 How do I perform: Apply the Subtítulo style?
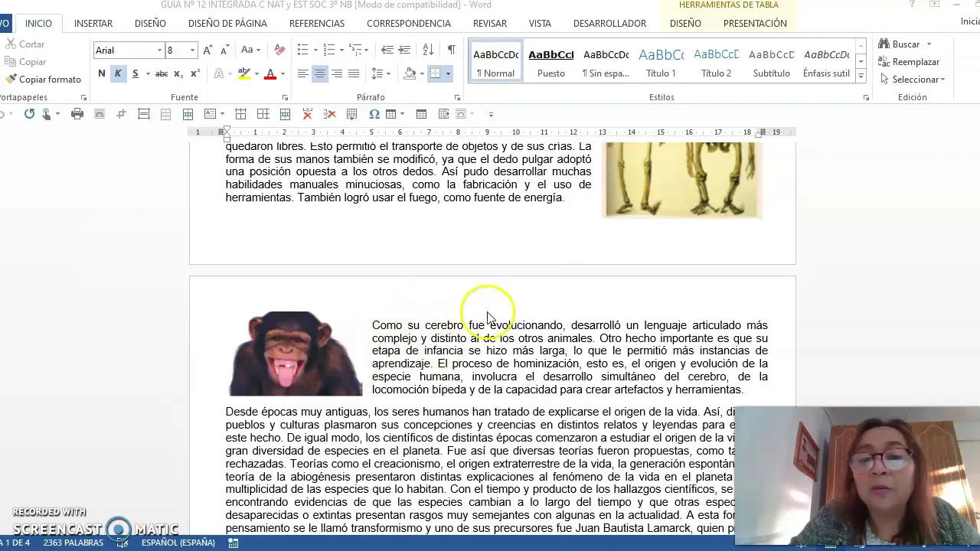pyautogui.click(x=771, y=61)
